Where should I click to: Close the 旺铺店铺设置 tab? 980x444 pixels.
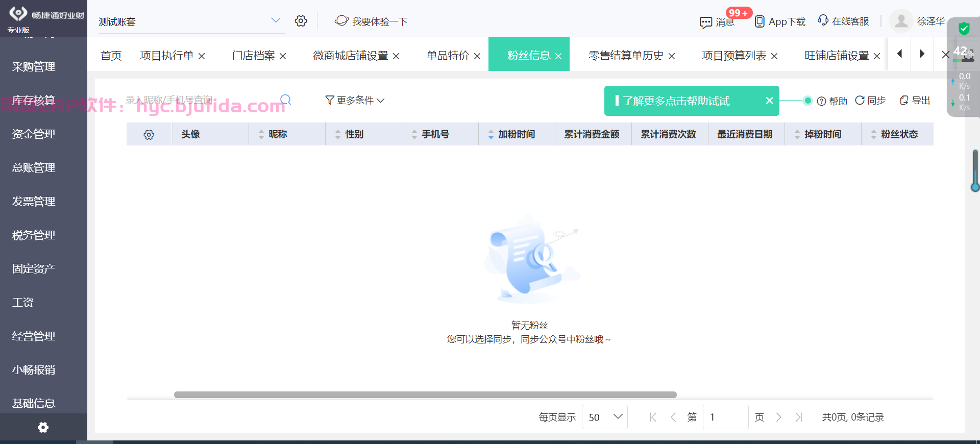pos(877,56)
